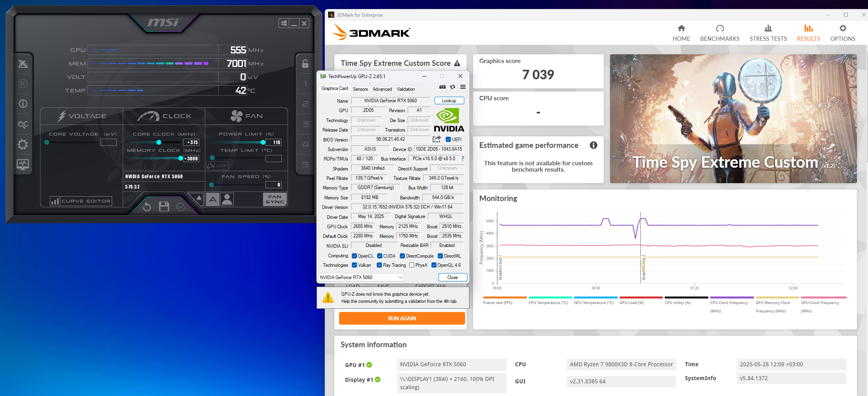
Task: Open the GPU selector dropdown in GPU-Z
Action: point(361,277)
